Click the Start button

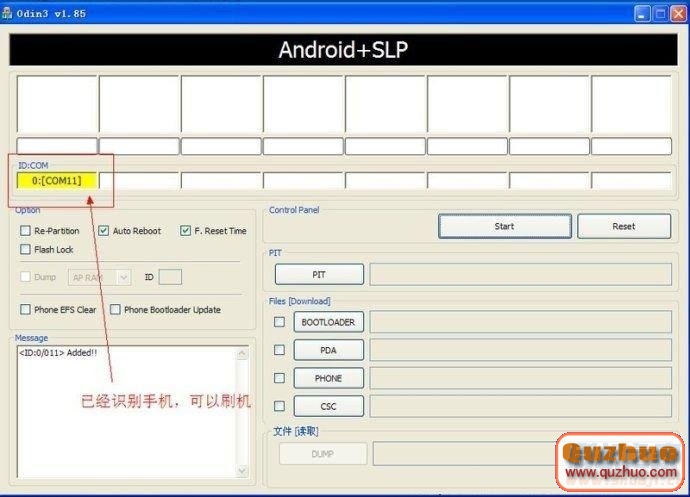tap(505, 226)
